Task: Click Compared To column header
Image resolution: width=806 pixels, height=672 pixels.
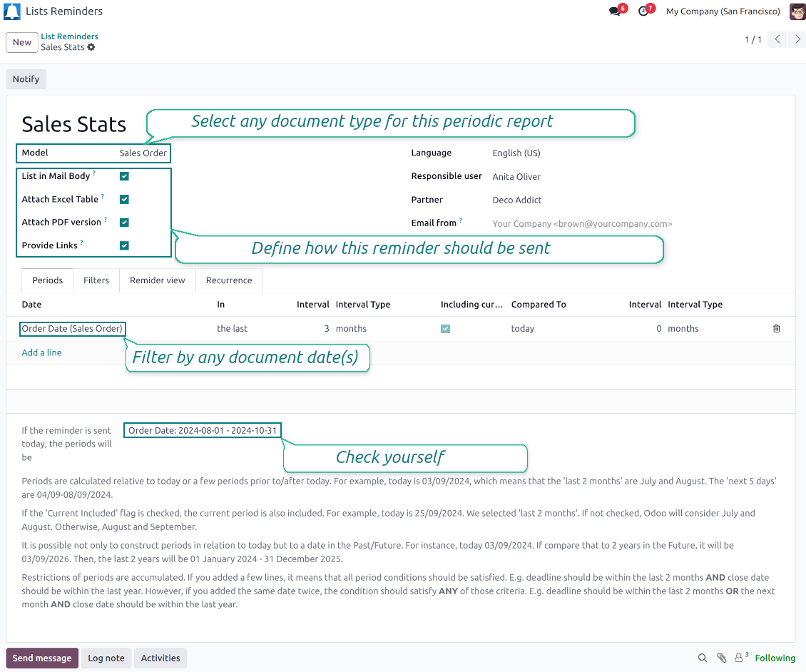Action: (539, 305)
